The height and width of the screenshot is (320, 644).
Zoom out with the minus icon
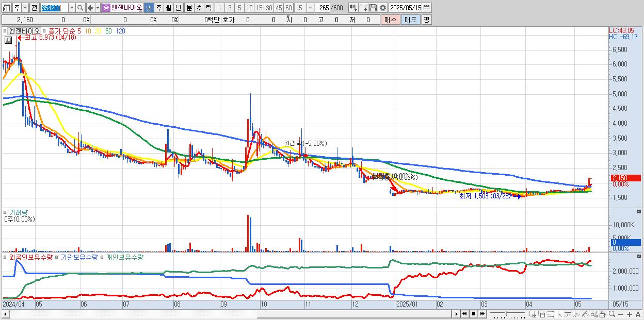621,314
